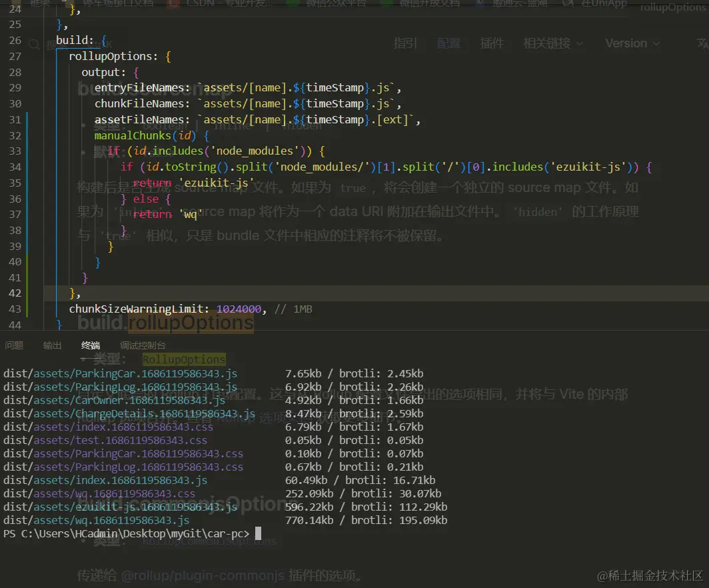Click 'manualChunks' function name in code
This screenshot has width=709, height=588.
point(133,135)
